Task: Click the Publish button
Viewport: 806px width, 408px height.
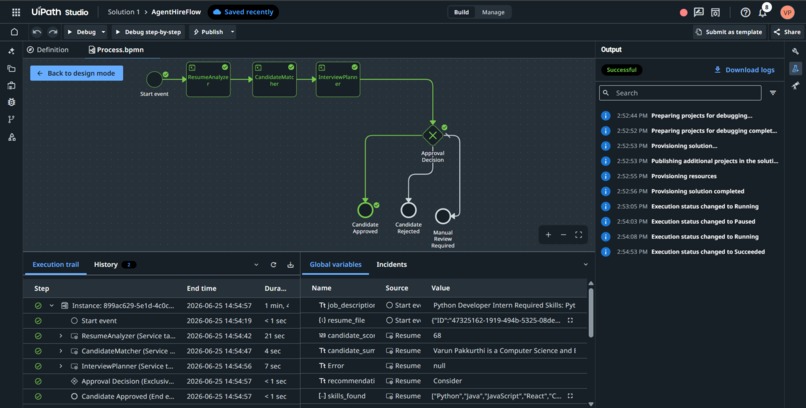Action: point(208,32)
